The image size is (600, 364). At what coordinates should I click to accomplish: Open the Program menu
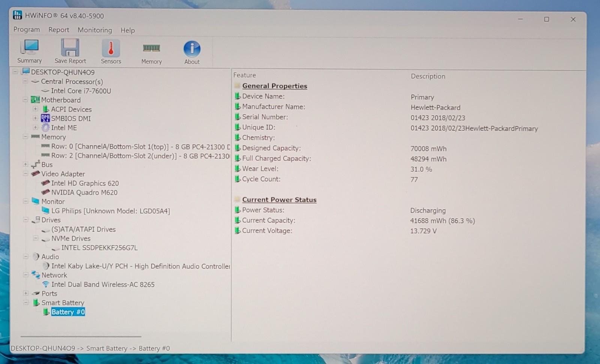tap(27, 29)
